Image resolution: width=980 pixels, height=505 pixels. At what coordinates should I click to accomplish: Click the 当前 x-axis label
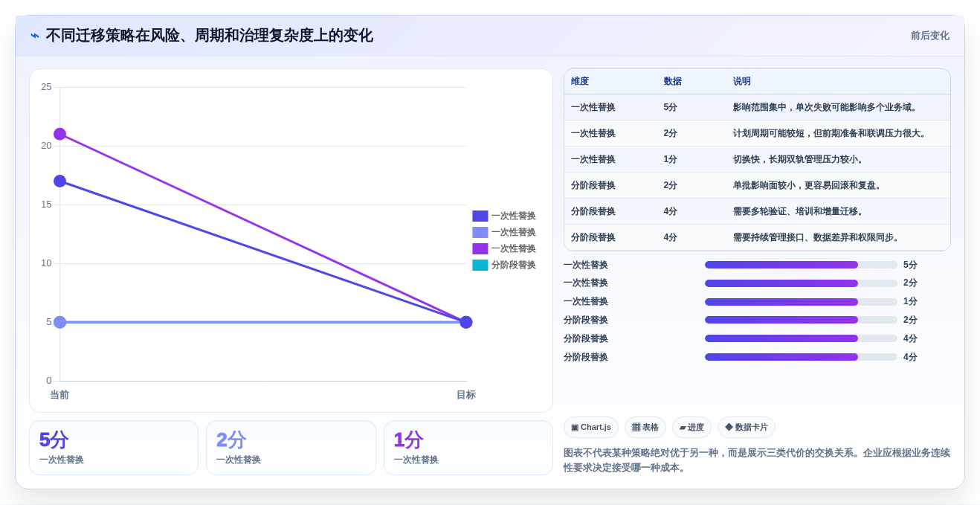[59, 395]
